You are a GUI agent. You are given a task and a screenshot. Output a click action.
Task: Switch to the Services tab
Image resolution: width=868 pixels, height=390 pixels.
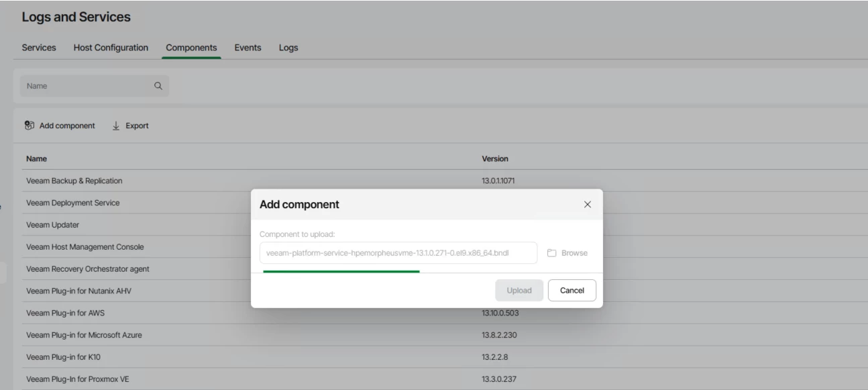(x=39, y=48)
